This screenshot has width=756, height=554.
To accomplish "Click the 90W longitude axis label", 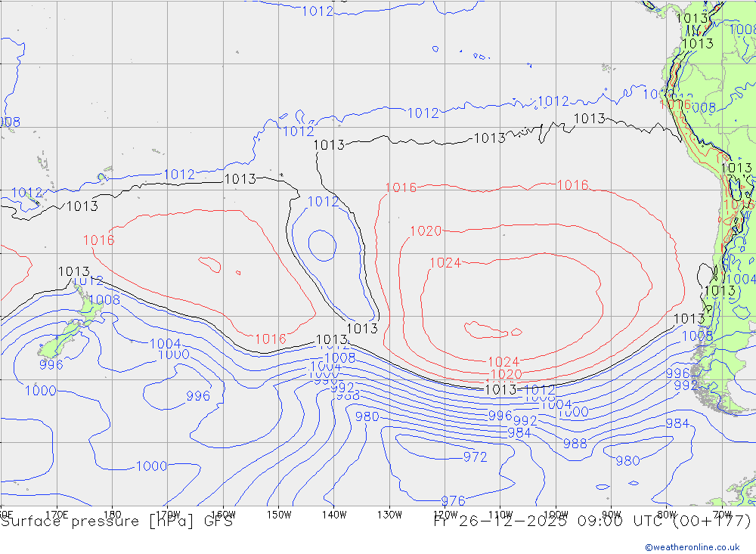I will (x=612, y=515).
